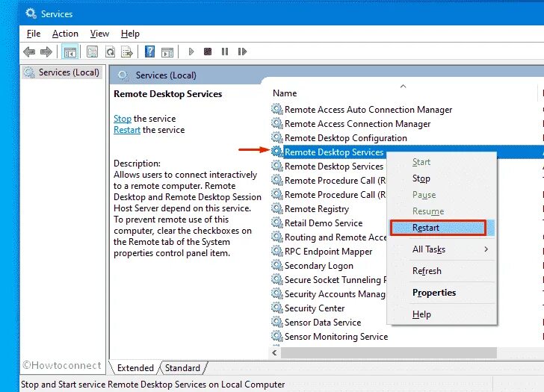
Task: Click gear icon beside RPC Endpoint Mapper
Action: tap(276, 251)
